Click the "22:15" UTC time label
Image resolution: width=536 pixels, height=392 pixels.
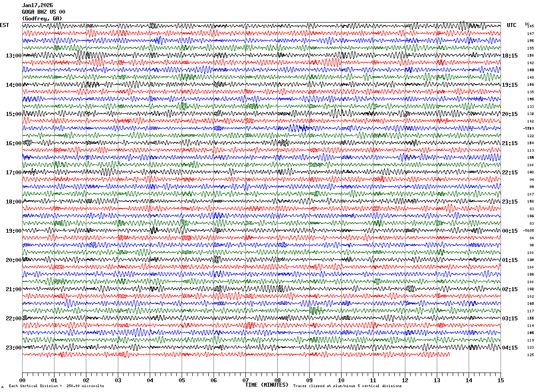click(510, 173)
